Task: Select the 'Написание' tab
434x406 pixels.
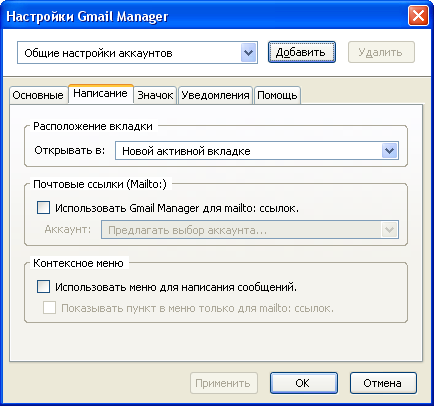Action: [100, 94]
